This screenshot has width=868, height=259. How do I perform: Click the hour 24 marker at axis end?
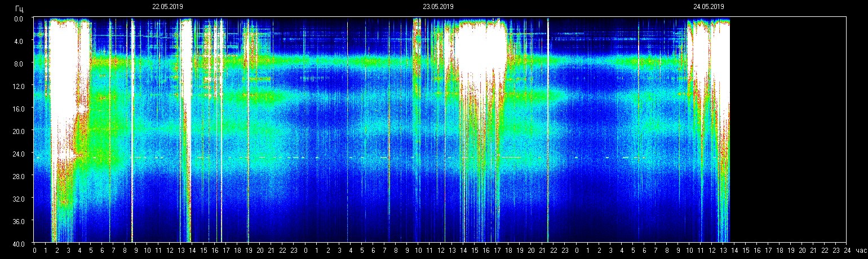point(847,251)
